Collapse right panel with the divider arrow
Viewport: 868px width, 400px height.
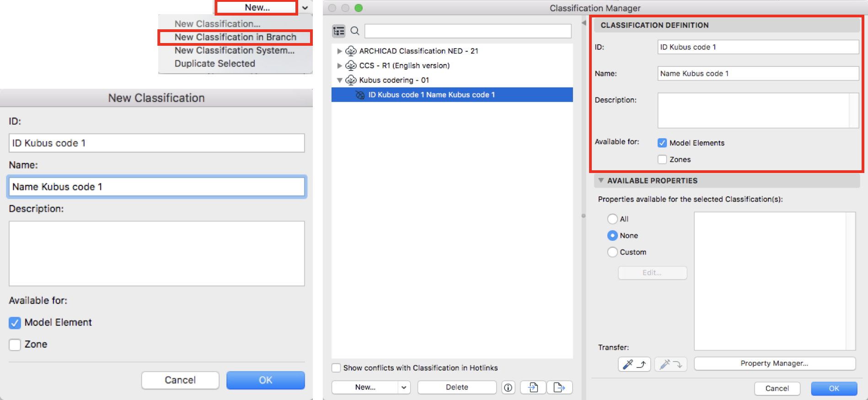pyautogui.click(x=584, y=23)
